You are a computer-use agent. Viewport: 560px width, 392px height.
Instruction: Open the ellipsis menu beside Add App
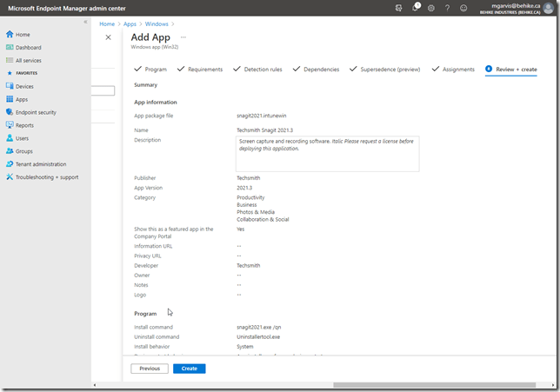(183, 37)
